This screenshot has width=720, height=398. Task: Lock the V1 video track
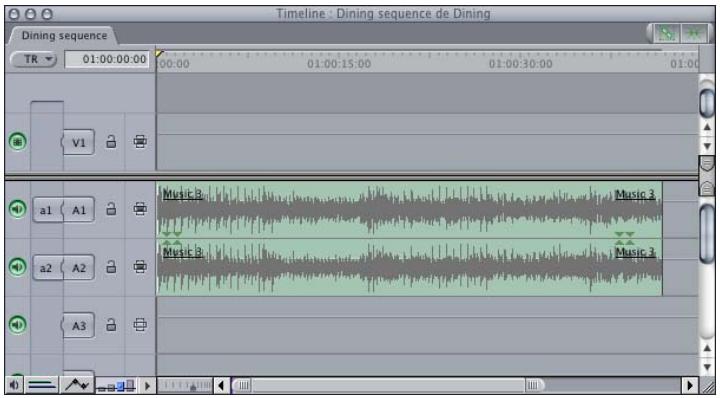point(111,141)
